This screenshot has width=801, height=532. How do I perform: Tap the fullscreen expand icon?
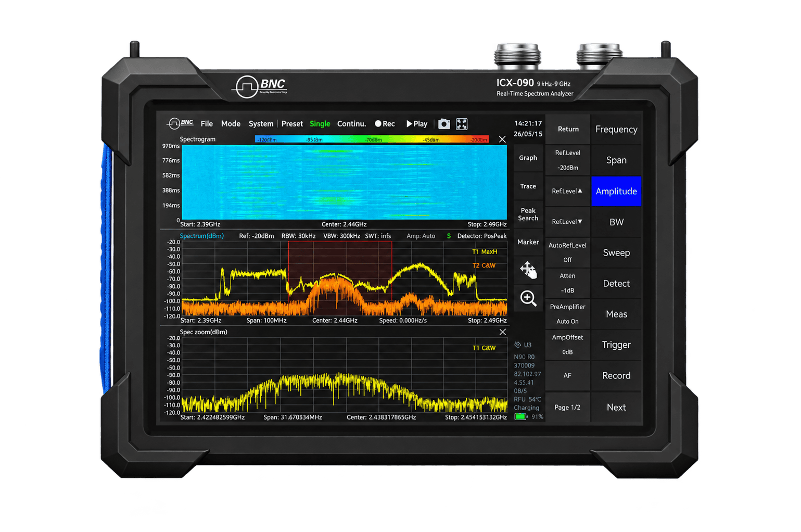(x=462, y=124)
